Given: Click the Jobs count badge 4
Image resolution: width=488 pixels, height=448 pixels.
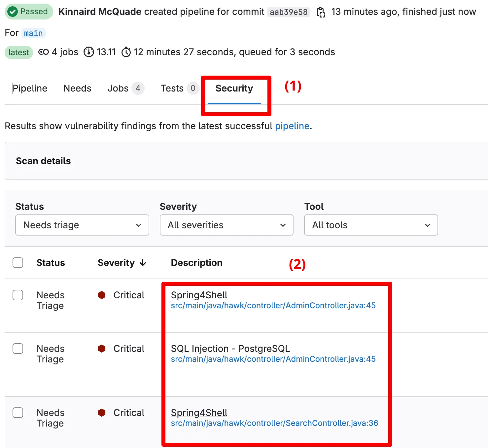Looking at the screenshot, I should 138,88.
